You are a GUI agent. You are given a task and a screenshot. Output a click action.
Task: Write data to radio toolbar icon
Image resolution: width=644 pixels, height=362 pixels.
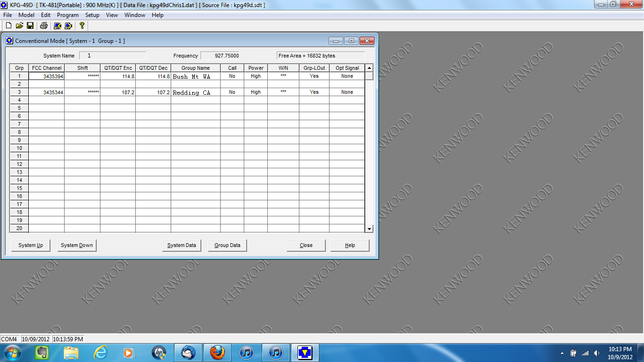click(x=68, y=25)
